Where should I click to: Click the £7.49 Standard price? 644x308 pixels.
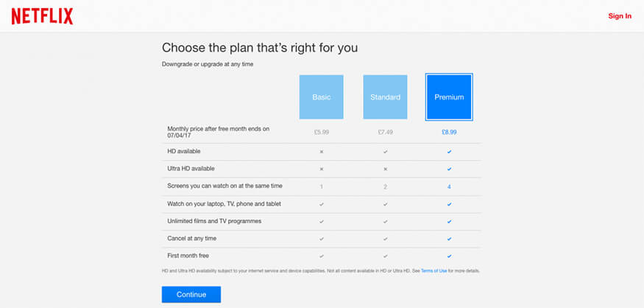pos(385,133)
